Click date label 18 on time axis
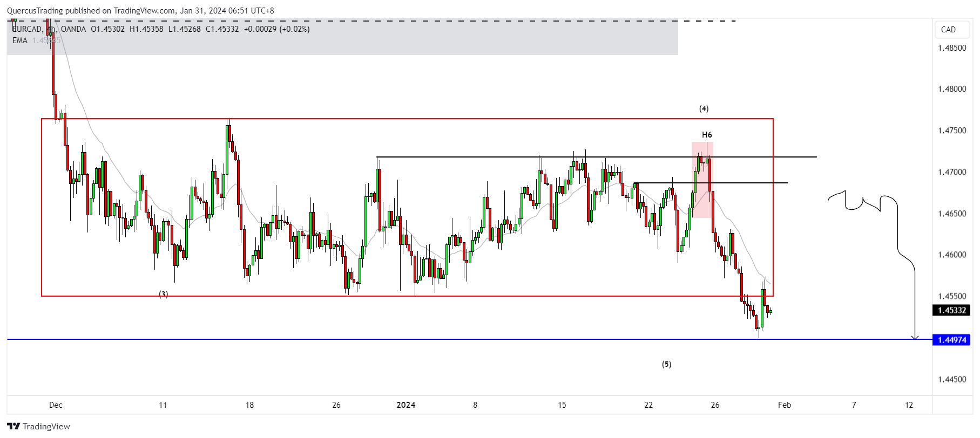Screen dimensions: 980x438 [249, 405]
